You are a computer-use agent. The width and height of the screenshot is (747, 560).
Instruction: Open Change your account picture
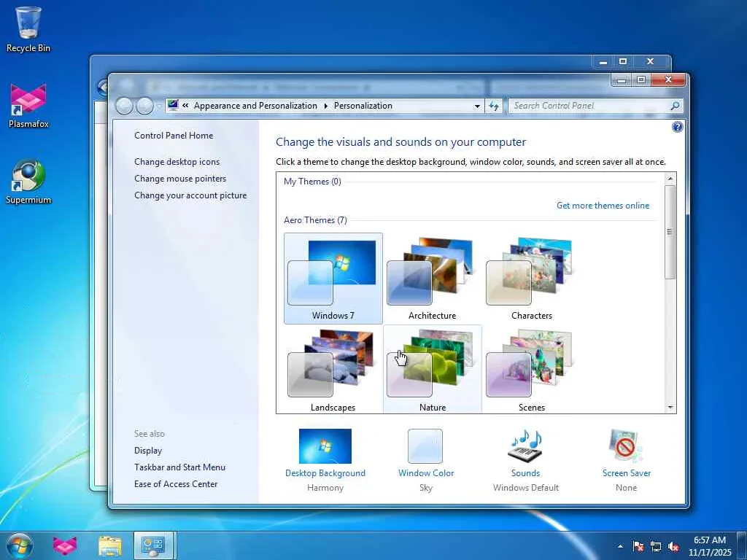[x=190, y=195]
